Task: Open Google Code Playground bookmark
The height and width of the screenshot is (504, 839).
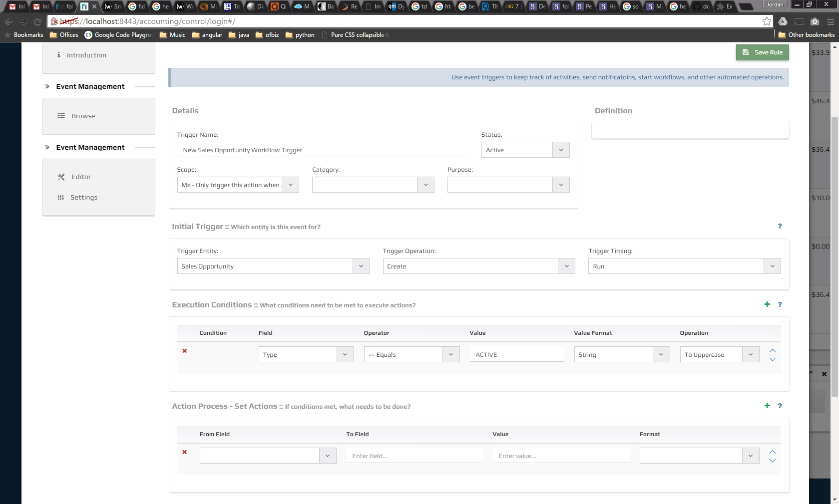Action: click(118, 35)
